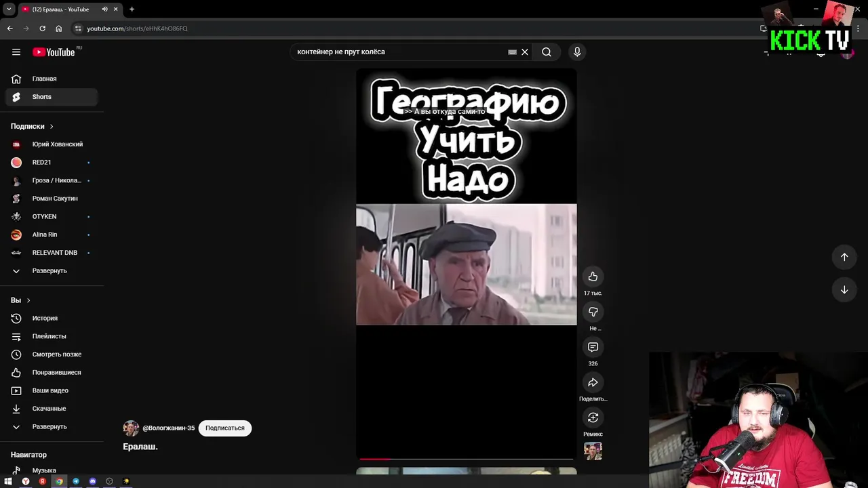Pause the short by clicking the video
The height and width of the screenshot is (488, 868).
pos(467,264)
